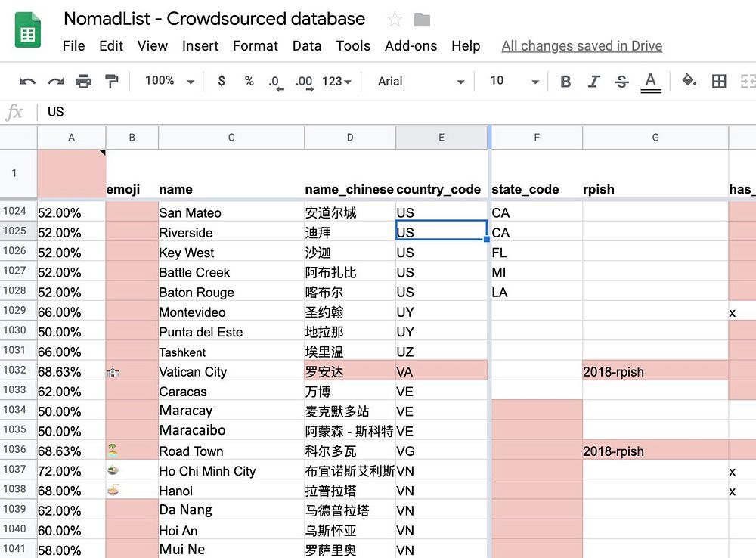Open the View menu
The height and width of the screenshot is (558, 756).
[153, 46]
